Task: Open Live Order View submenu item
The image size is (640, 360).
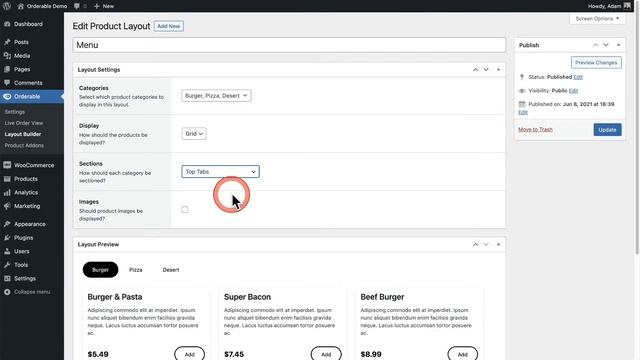Action: pos(24,123)
